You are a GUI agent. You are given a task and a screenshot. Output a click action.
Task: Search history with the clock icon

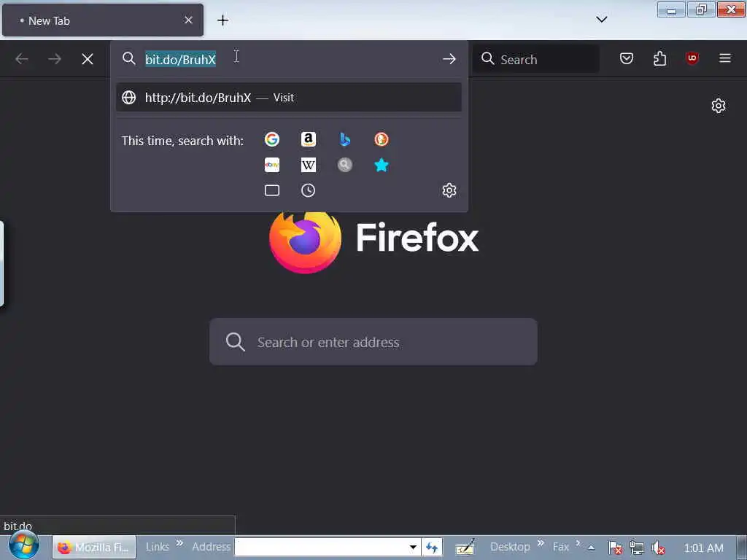coord(309,190)
